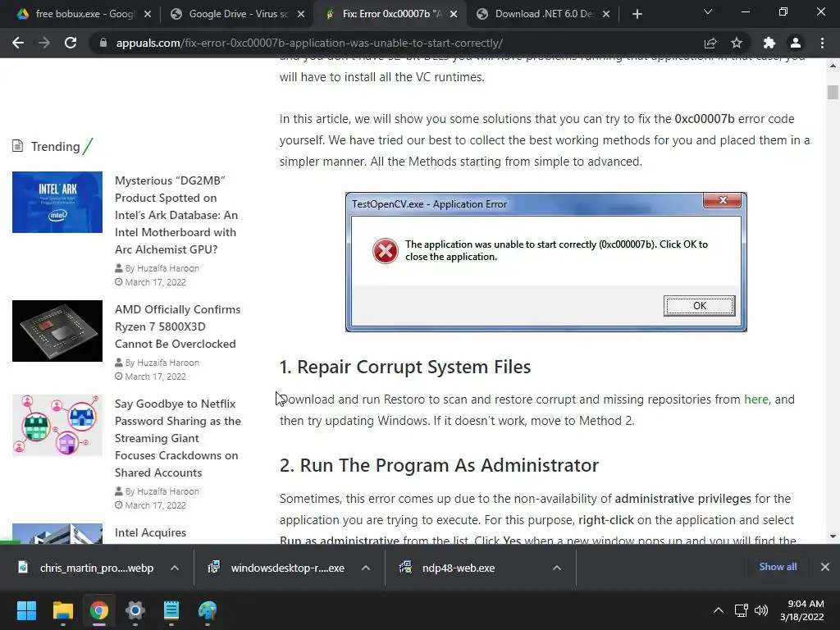Open volume speaker tray icon

click(760, 610)
